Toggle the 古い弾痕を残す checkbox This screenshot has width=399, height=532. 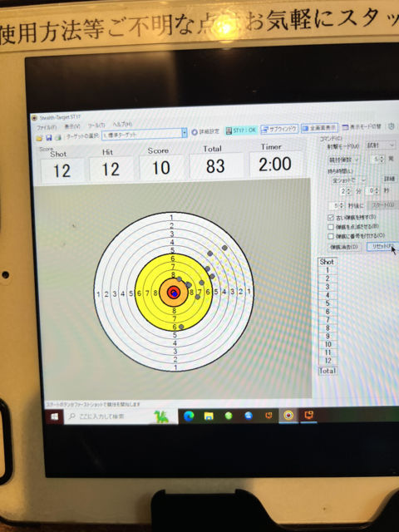[x=331, y=218]
